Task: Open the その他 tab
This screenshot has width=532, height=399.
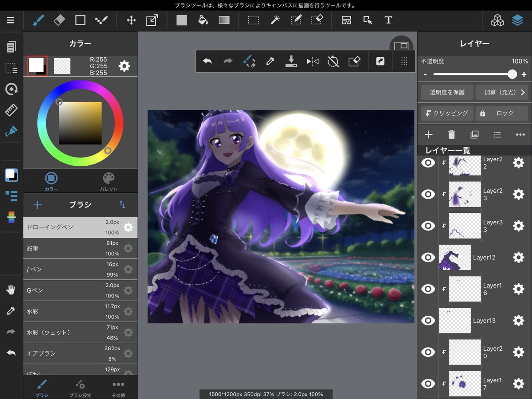Action: [118, 387]
